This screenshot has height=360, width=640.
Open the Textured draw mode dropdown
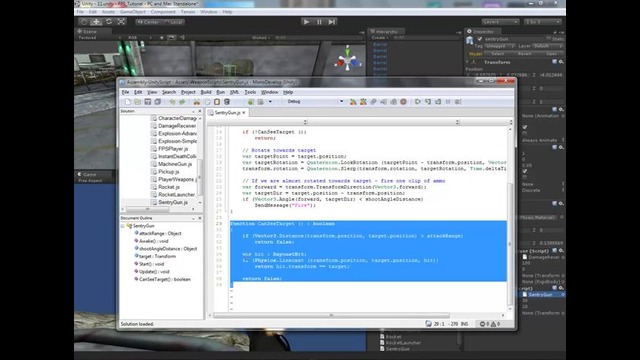click(x=99, y=38)
